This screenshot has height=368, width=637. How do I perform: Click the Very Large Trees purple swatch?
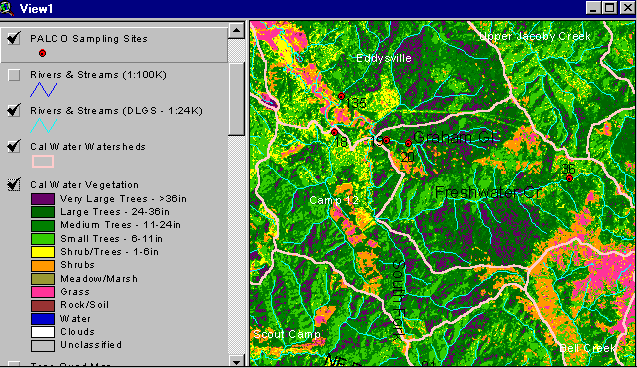43,199
